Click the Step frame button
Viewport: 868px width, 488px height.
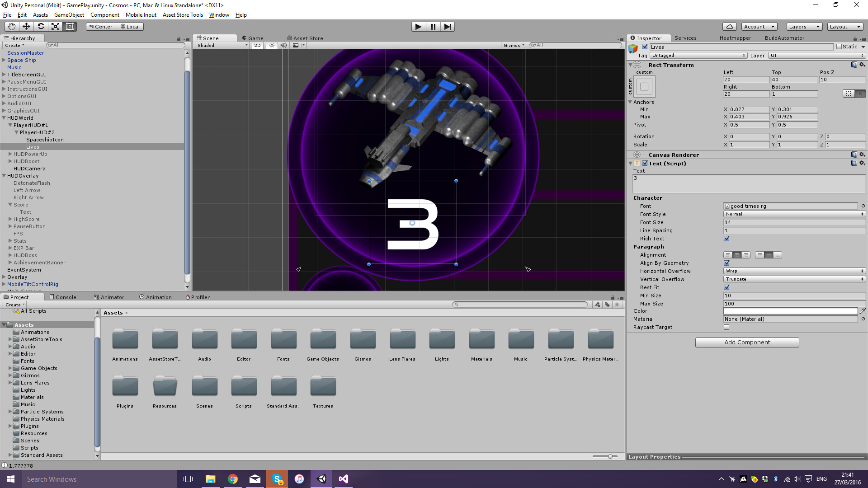447,27
